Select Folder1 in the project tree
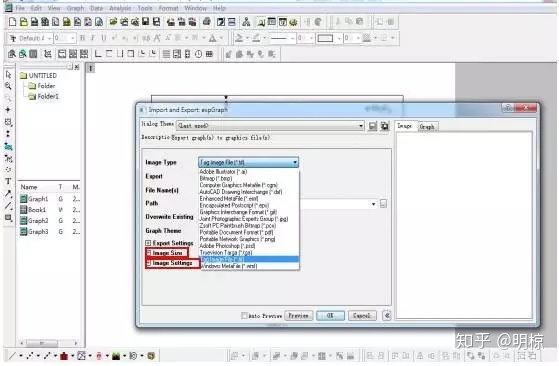This screenshot has height=366, width=559. pos(43,96)
